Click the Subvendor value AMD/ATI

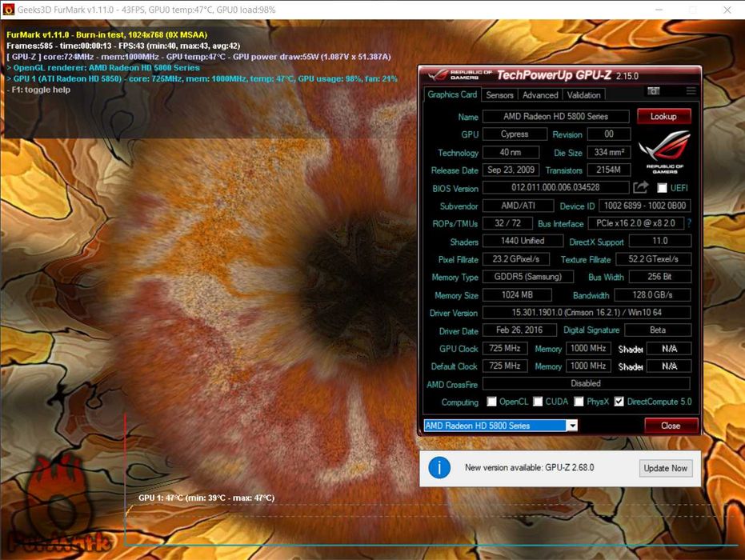coord(518,206)
